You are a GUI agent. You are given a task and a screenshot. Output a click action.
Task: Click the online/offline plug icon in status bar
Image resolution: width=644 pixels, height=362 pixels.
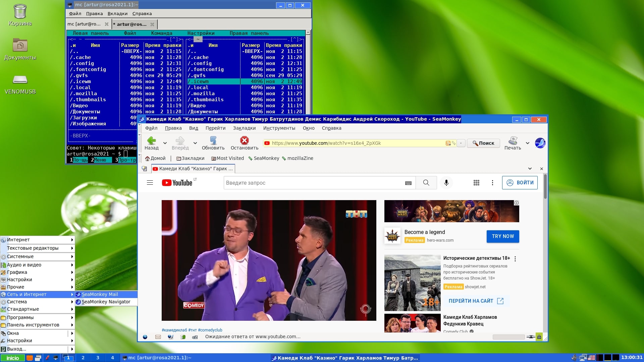pyautogui.click(x=531, y=337)
